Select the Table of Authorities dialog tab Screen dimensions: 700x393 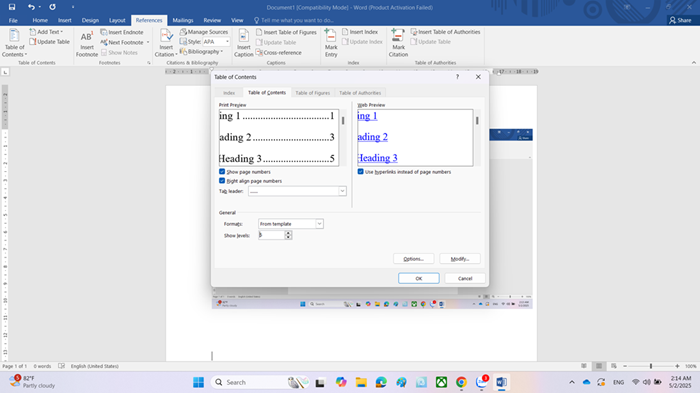360,93
